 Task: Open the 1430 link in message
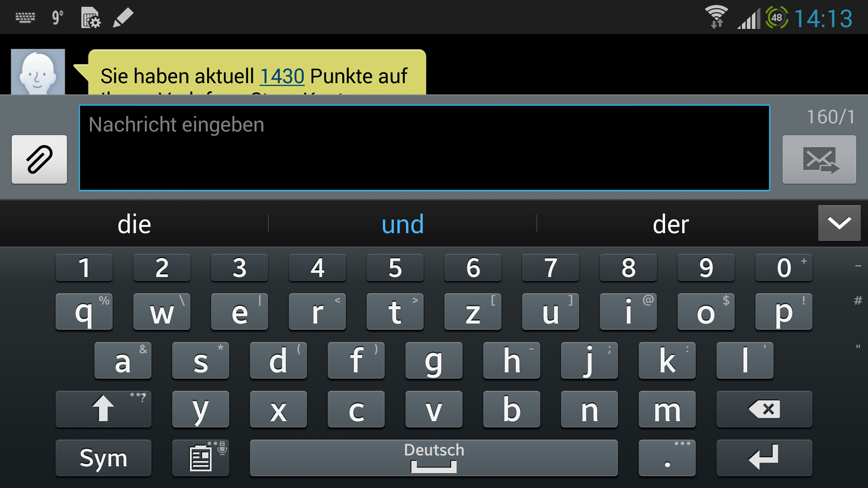pyautogui.click(x=282, y=76)
